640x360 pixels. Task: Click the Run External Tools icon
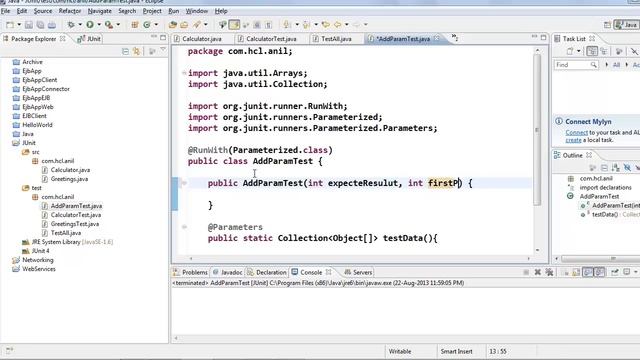109,24
